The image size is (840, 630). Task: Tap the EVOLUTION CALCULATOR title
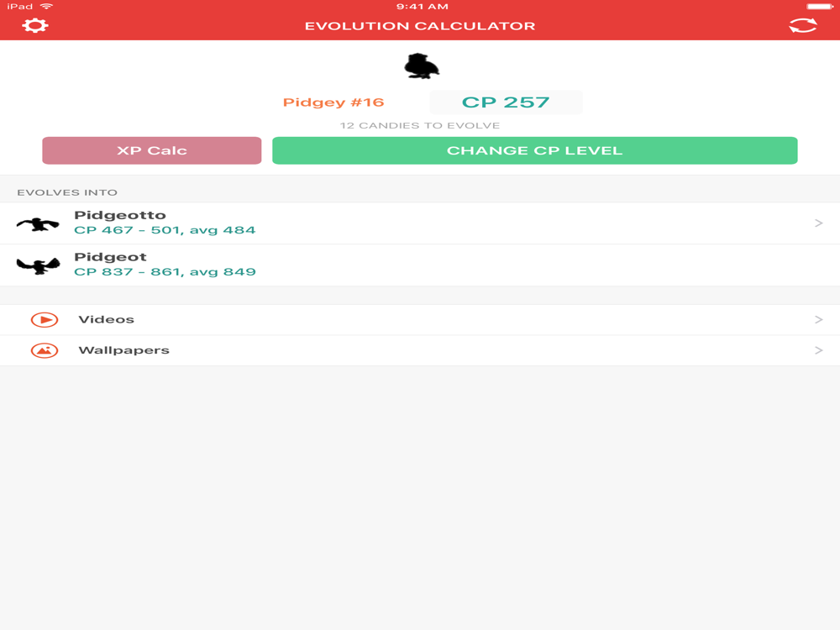(x=420, y=26)
